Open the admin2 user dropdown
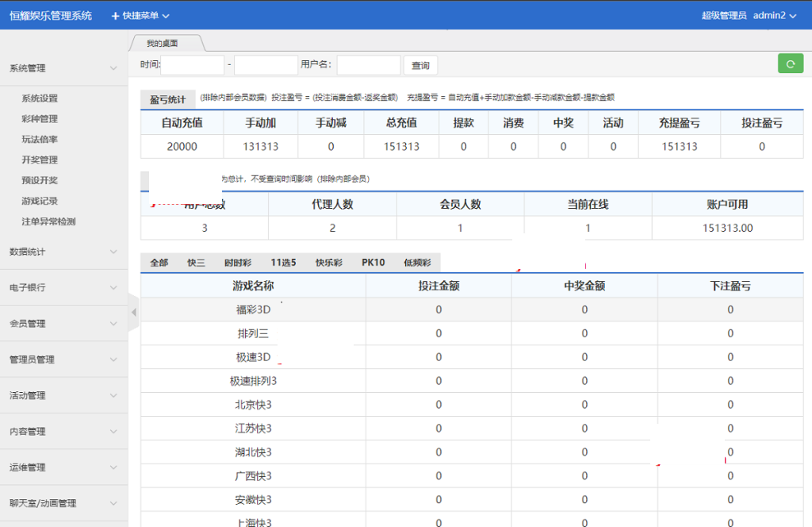The image size is (812, 527). point(774,16)
